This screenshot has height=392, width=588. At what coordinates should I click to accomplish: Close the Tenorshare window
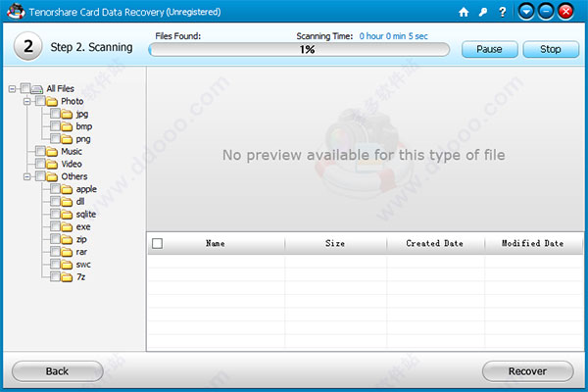tap(565, 12)
